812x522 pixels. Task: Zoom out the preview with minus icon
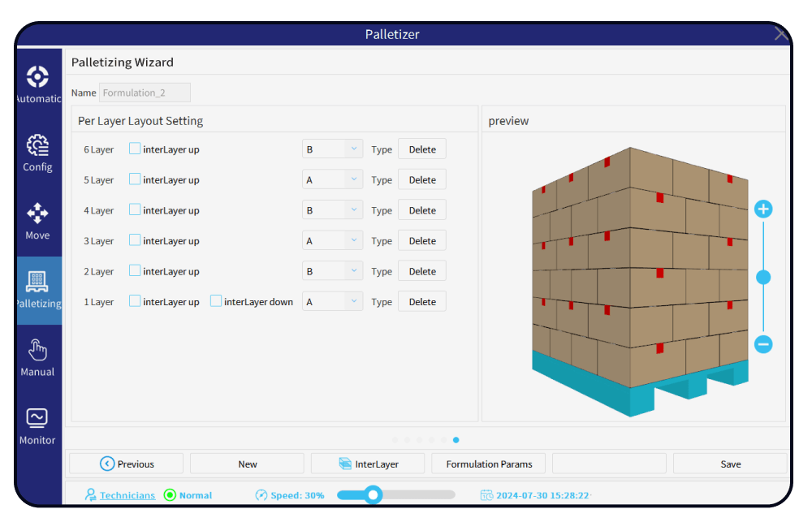tap(763, 344)
